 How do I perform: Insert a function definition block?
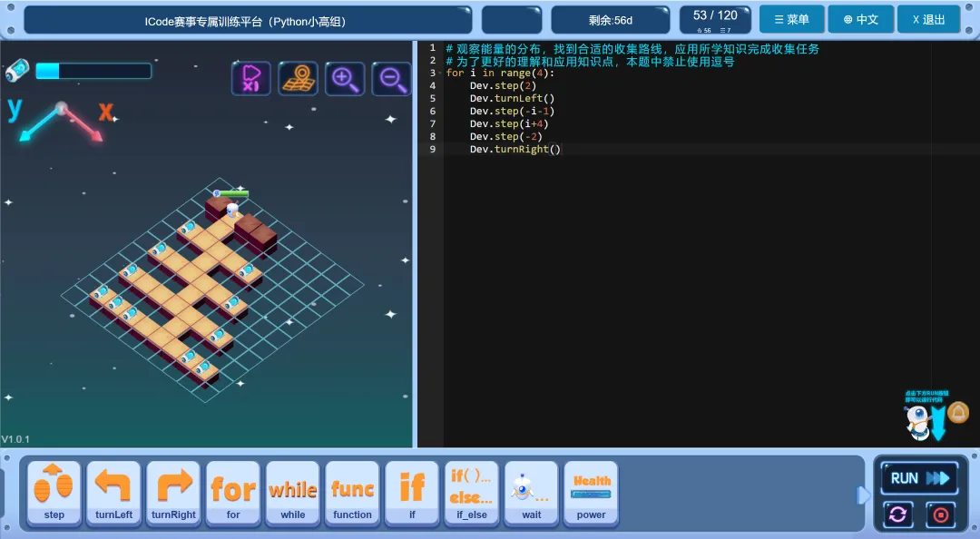[352, 493]
